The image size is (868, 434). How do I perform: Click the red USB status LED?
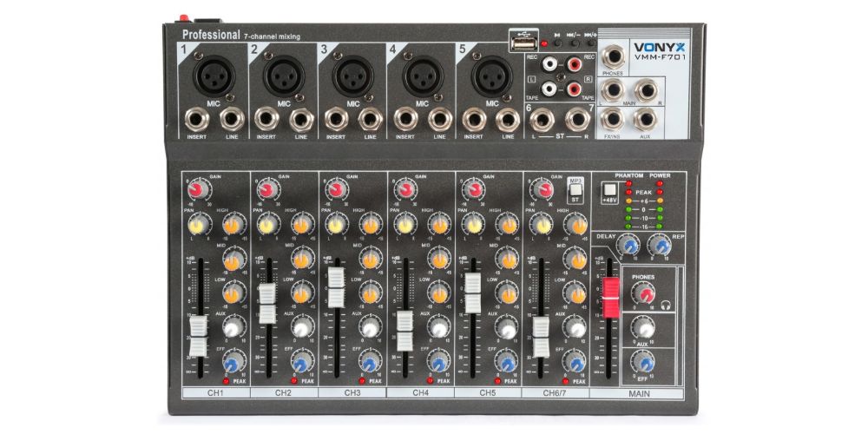[x=545, y=43]
